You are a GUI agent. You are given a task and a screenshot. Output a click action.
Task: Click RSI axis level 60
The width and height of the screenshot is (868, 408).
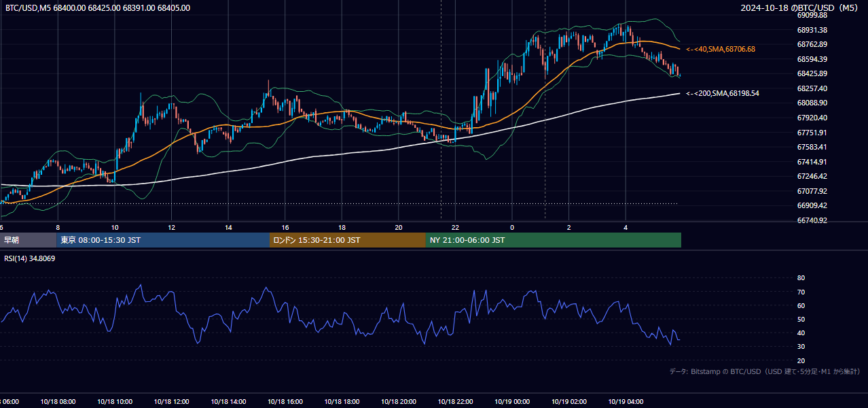(x=801, y=305)
